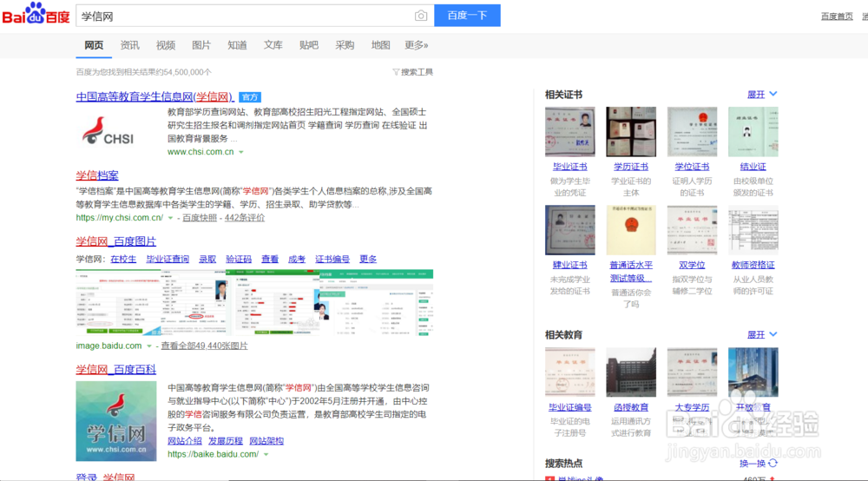This screenshot has height=481, width=868.
Task: Open camera image search in search box
Action: pos(421,16)
